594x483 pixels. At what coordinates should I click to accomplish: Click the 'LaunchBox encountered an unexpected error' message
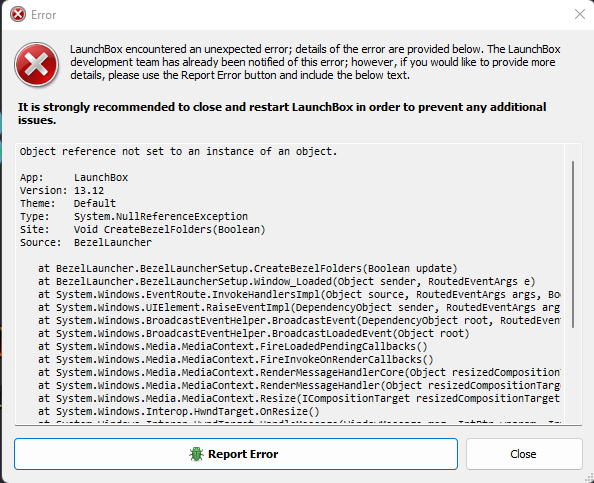coord(315,62)
